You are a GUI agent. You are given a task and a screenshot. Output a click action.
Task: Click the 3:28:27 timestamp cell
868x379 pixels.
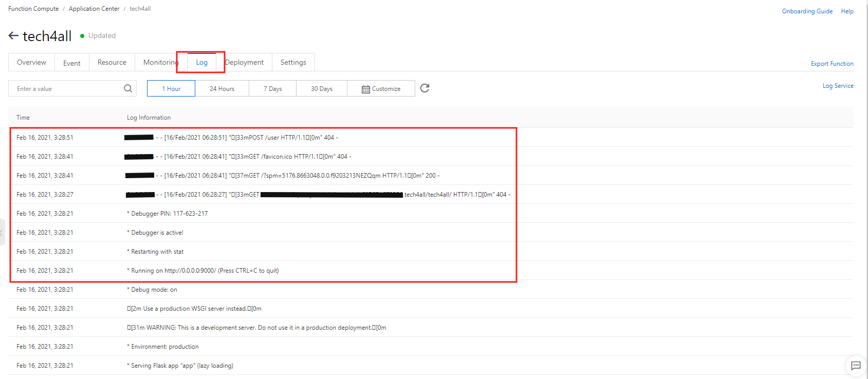click(x=45, y=195)
